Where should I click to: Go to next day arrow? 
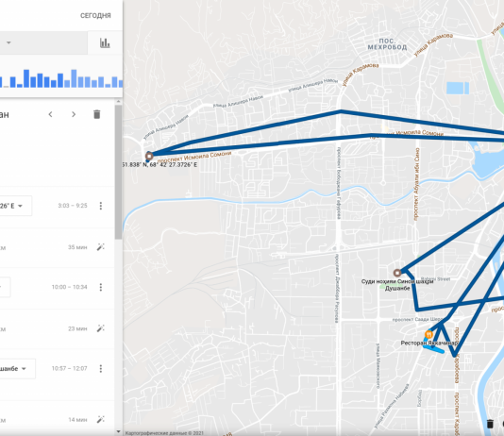click(x=74, y=114)
